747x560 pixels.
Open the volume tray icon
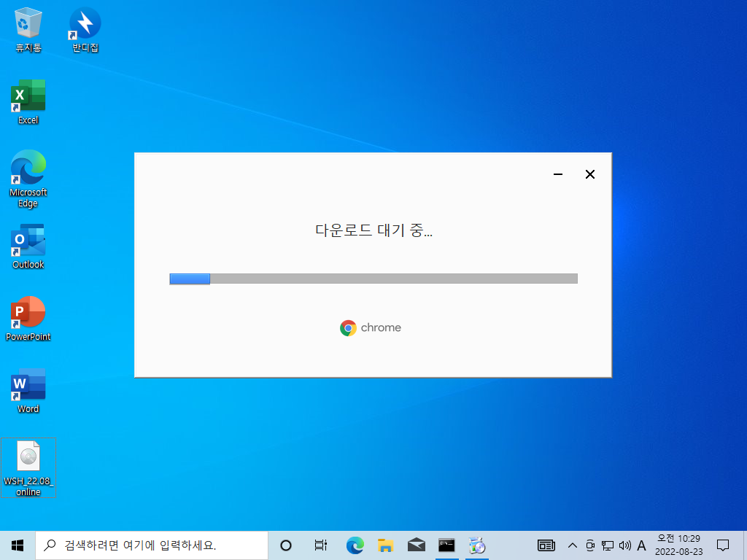(624, 545)
